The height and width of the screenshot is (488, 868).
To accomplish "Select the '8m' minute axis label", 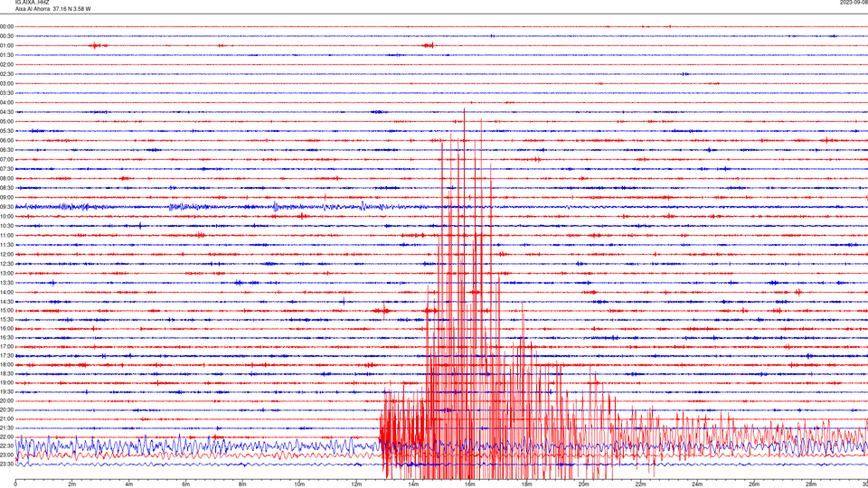I will tap(242, 484).
